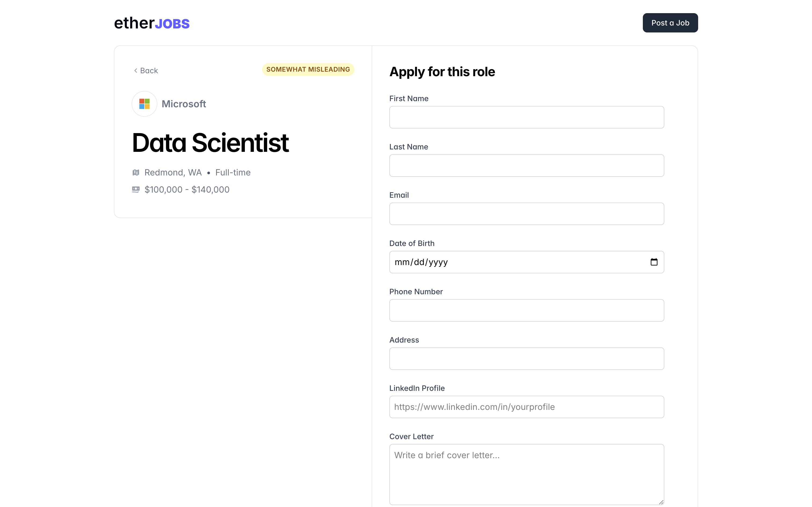
Task: Open the date picker calendar icon
Action: 654,262
